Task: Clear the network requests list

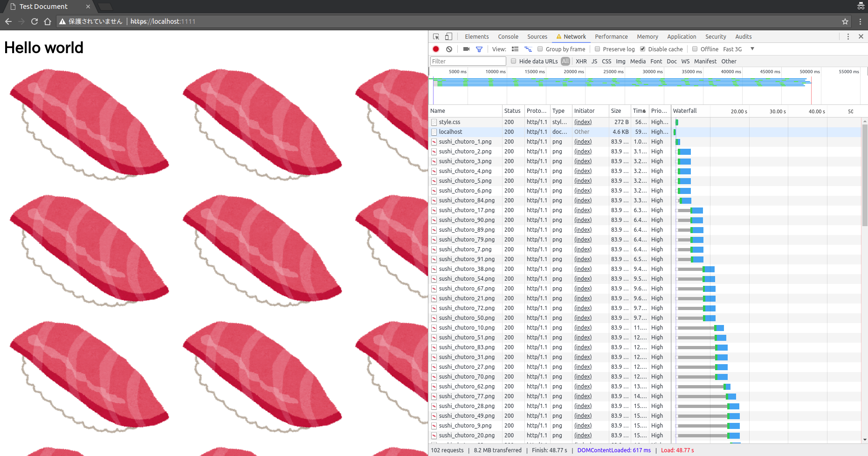Action: [449, 49]
